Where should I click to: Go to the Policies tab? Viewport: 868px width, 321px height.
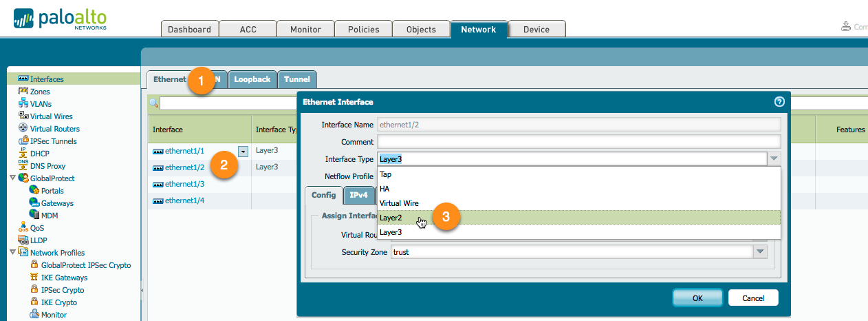click(363, 30)
